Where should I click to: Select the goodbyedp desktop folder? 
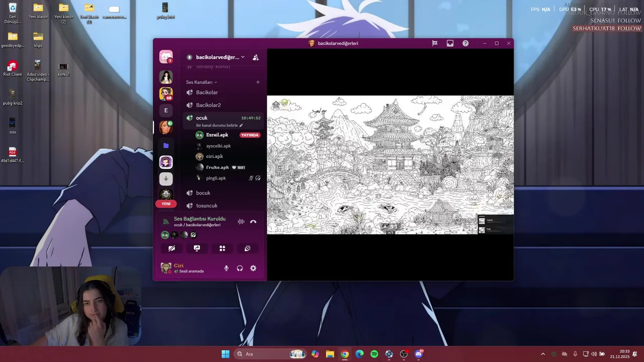13,40
